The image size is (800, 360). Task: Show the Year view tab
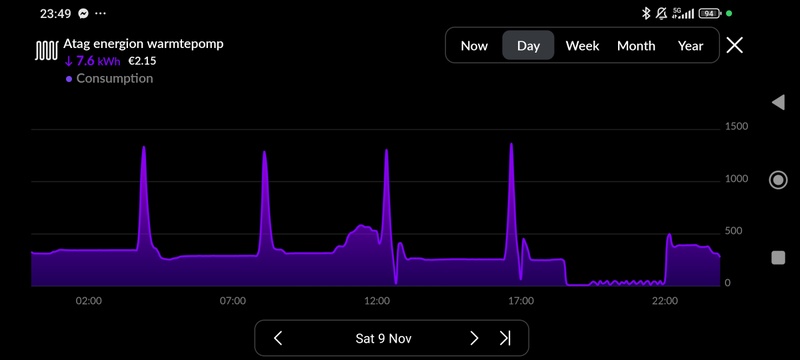(690, 46)
